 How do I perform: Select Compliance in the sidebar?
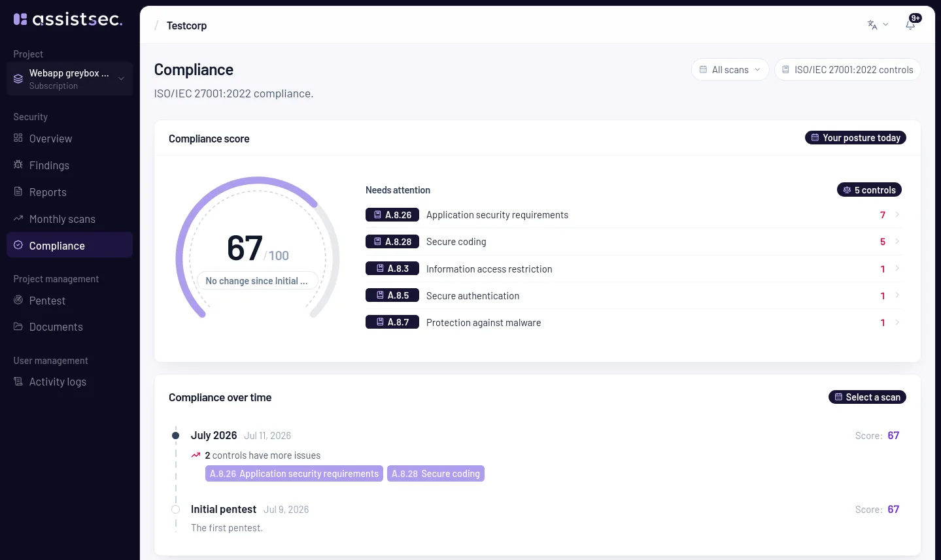click(x=69, y=245)
